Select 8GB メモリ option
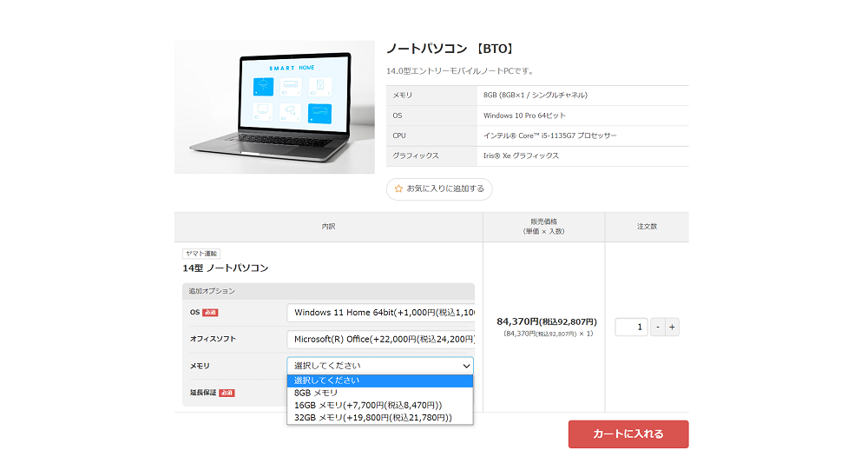Screen dimensions: 868x470 pos(380,393)
